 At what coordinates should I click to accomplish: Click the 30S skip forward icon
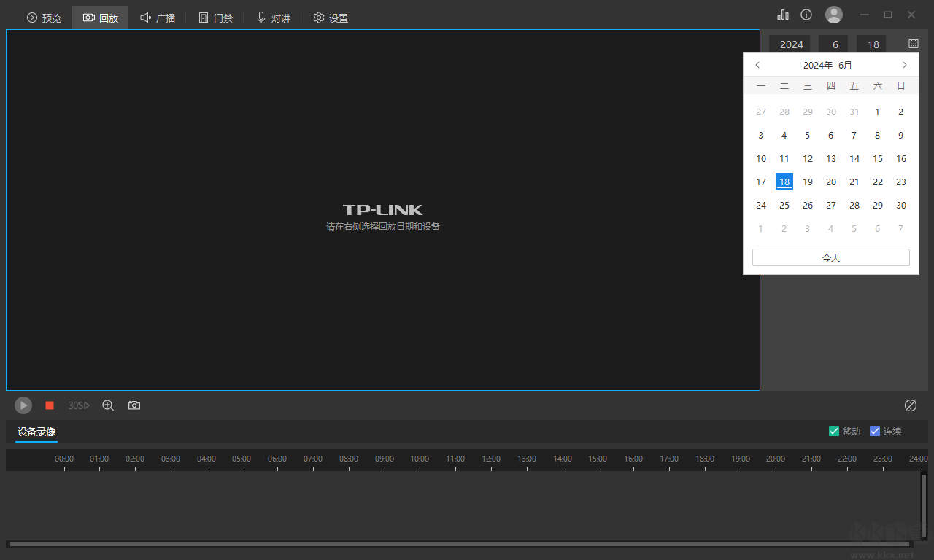79,405
